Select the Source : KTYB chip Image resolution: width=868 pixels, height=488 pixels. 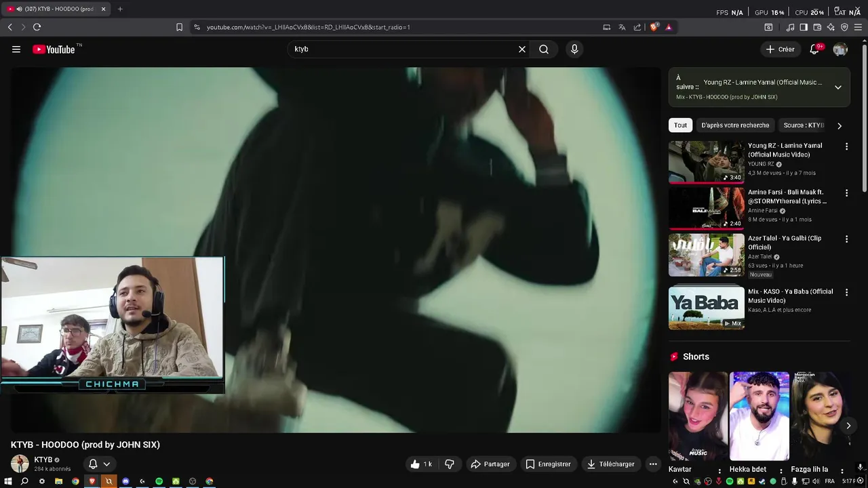tap(804, 125)
